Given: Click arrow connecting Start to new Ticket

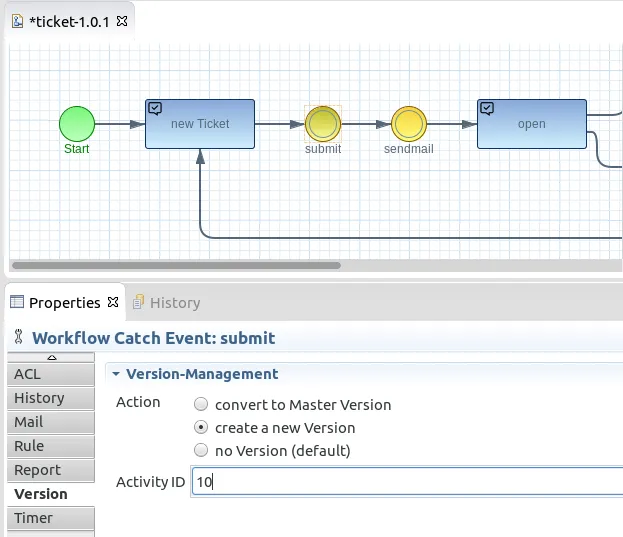Looking at the screenshot, I should click(x=120, y=124).
